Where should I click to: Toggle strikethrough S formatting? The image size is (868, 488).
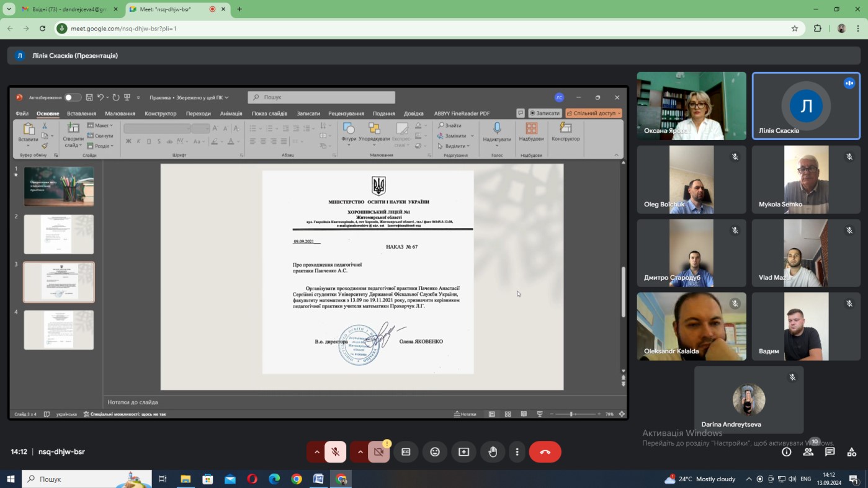(x=159, y=141)
